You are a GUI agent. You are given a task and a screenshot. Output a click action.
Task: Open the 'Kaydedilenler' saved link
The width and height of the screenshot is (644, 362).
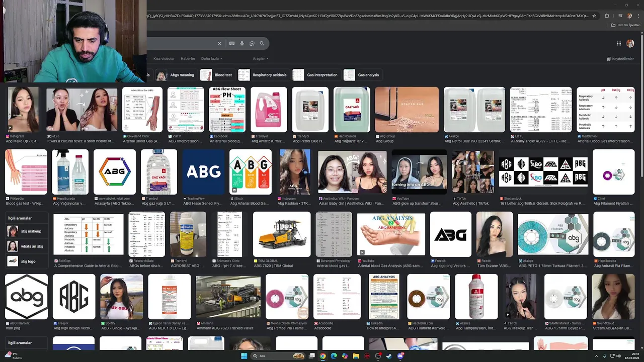click(620, 59)
